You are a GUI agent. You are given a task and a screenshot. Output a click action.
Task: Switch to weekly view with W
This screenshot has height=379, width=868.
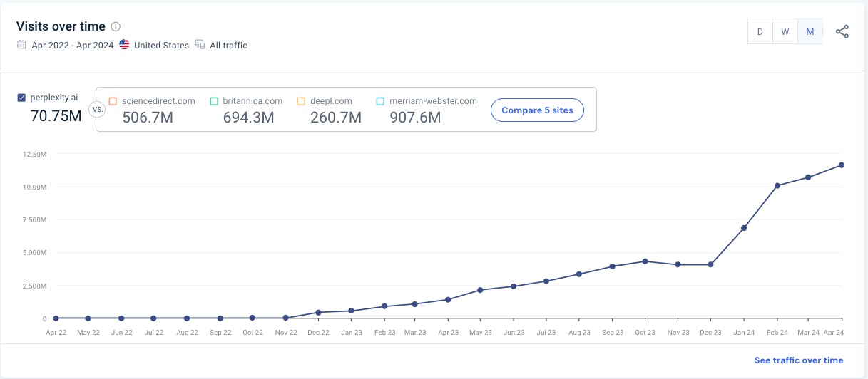point(785,31)
